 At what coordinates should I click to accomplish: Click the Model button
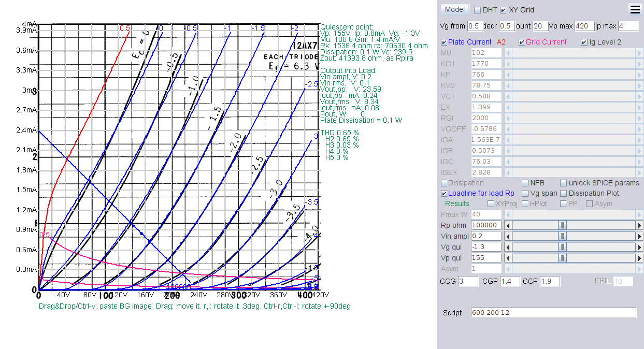pyautogui.click(x=454, y=10)
